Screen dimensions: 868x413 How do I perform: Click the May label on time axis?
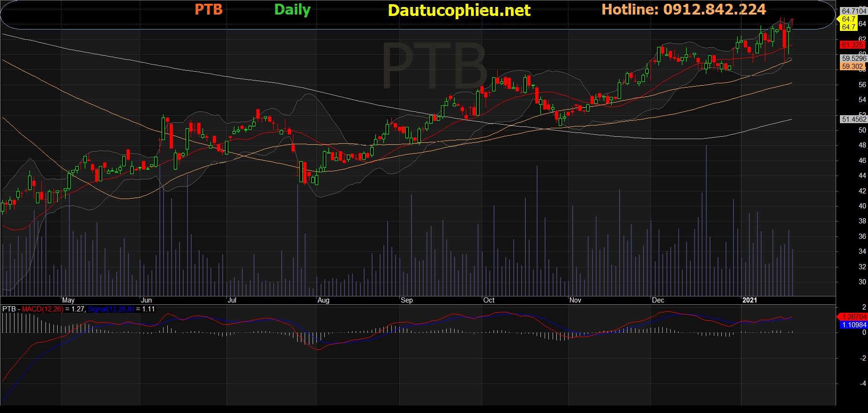tap(68, 300)
